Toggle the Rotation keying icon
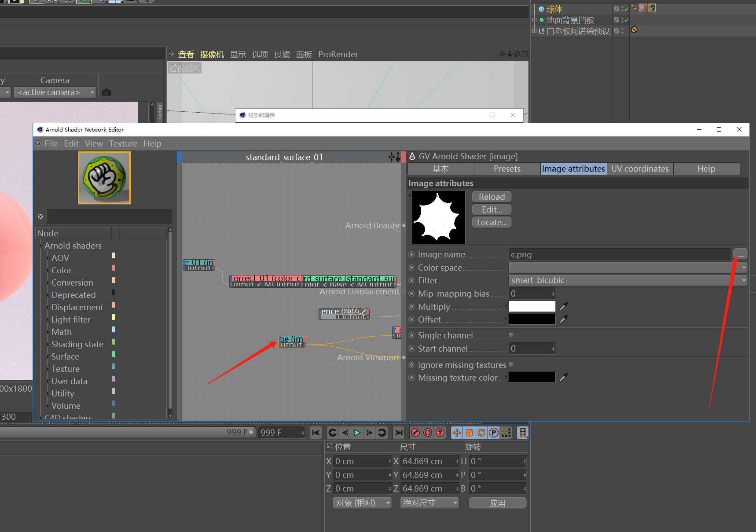This screenshot has height=532, width=756. [x=481, y=433]
